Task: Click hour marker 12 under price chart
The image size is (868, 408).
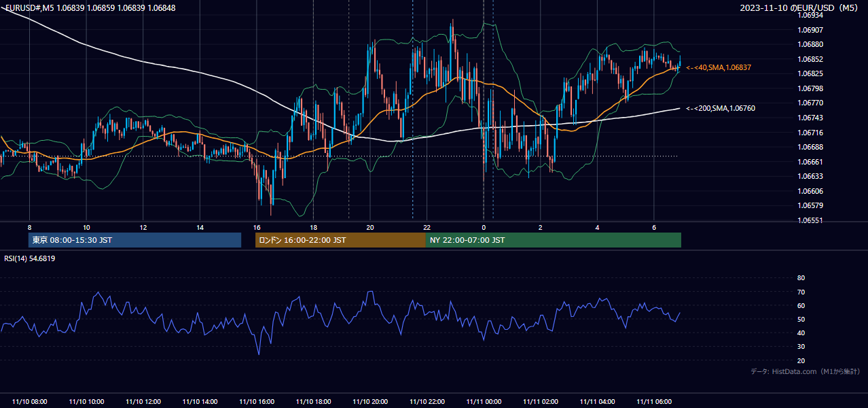Action: (143, 227)
